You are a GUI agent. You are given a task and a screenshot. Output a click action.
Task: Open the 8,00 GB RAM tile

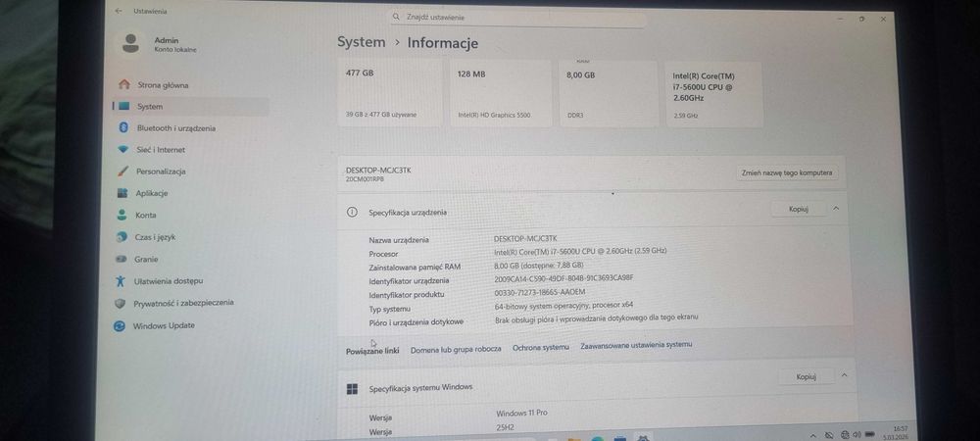pos(609,94)
